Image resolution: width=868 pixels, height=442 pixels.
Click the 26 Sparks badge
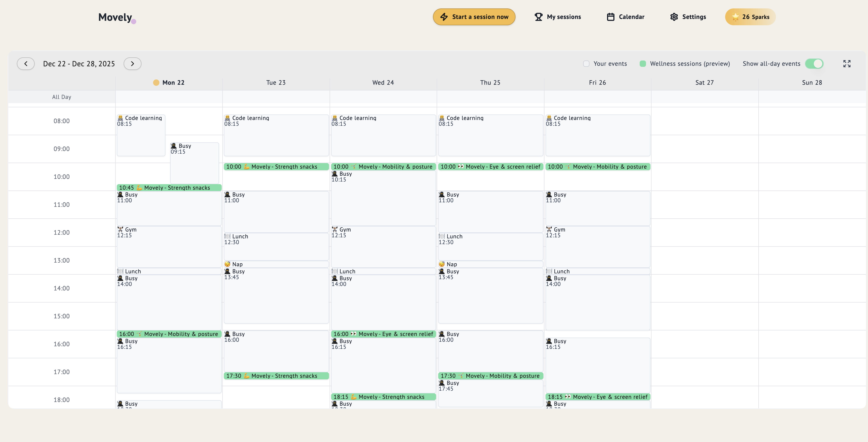pyautogui.click(x=750, y=17)
